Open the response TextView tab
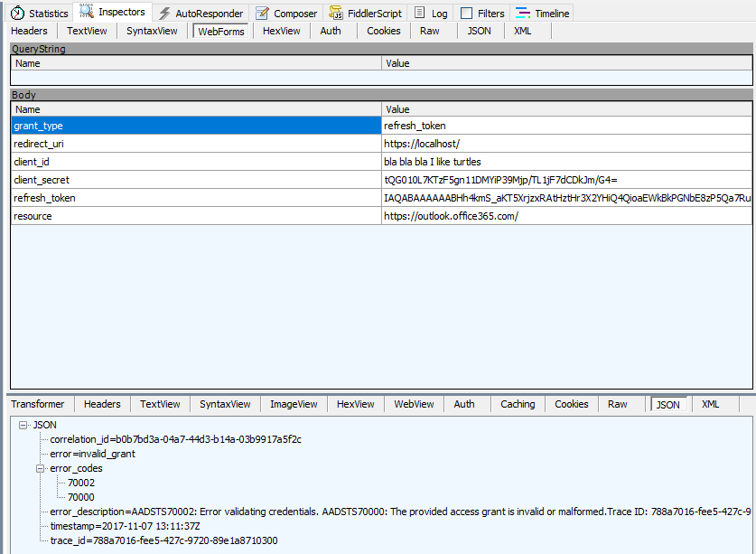This screenshot has height=554, width=756. 160,404
